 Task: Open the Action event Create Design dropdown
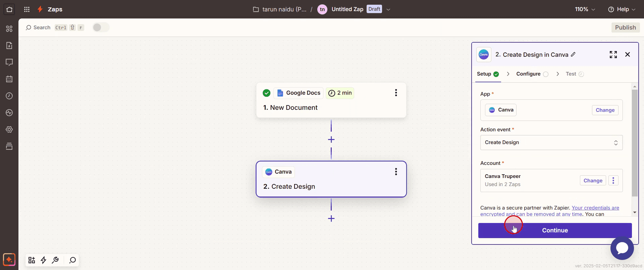[x=551, y=142]
